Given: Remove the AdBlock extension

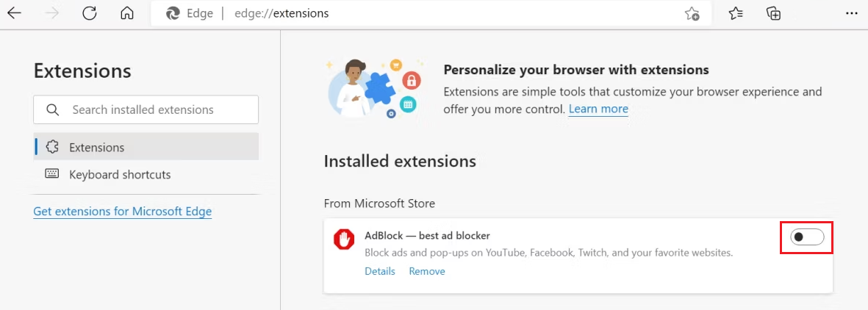Looking at the screenshot, I should coord(427,271).
